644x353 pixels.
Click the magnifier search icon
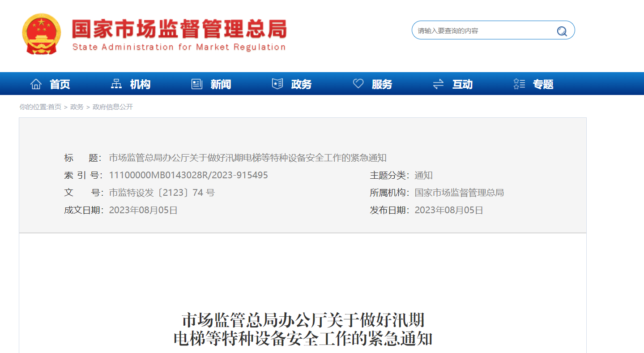pos(562,31)
